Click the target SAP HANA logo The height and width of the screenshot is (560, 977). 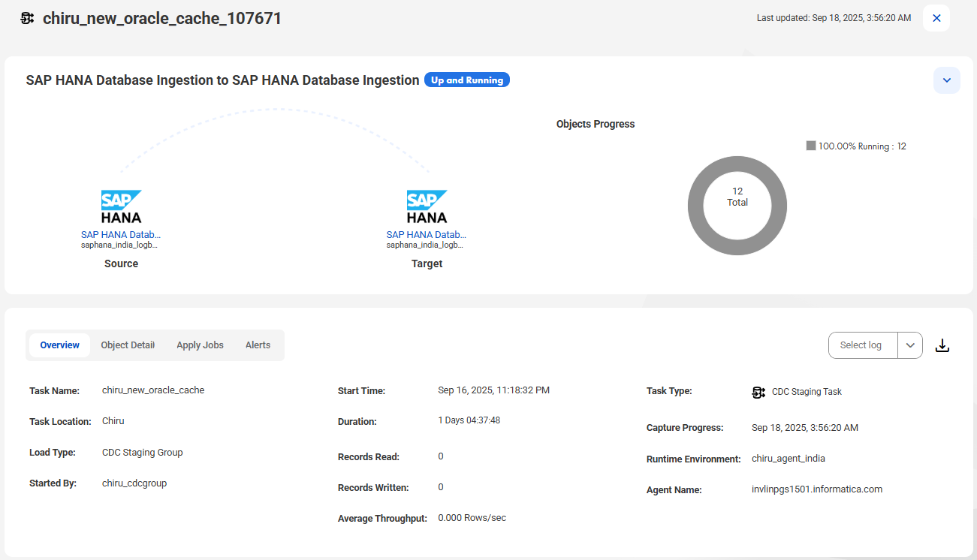point(427,206)
